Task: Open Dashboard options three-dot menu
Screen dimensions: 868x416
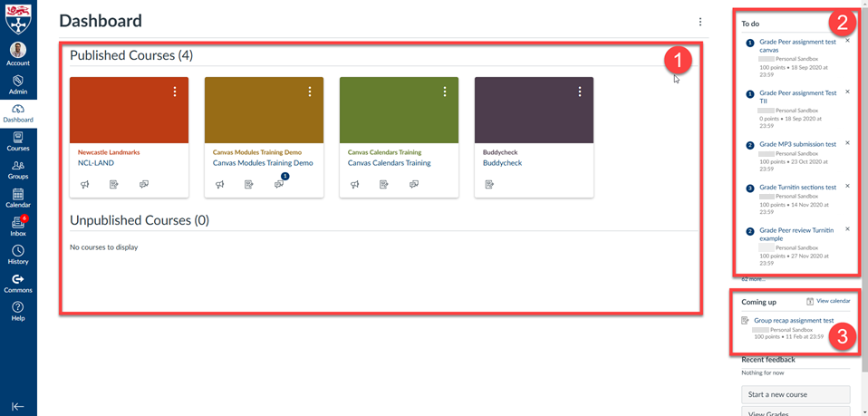Action: coord(700,22)
